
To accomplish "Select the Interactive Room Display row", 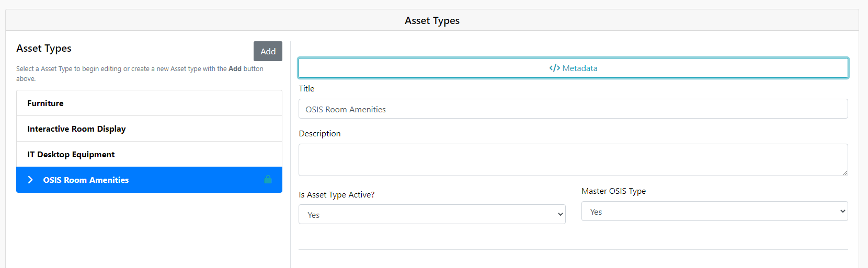I will [x=149, y=129].
